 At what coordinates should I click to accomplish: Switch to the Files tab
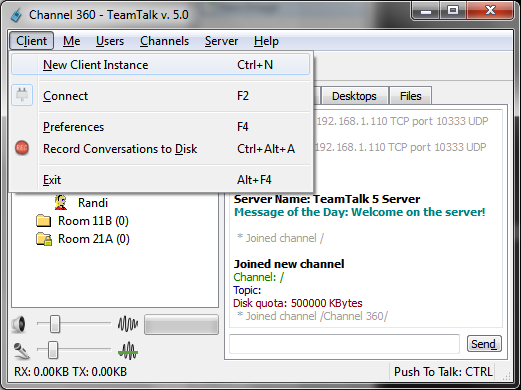[410, 96]
